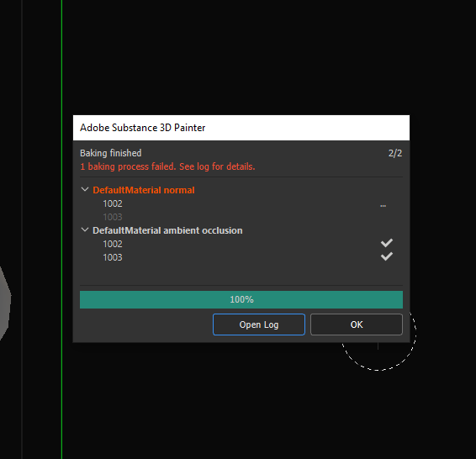Click the checkmark icon for ambient occlusion 1002
This screenshot has height=459, width=476.
[x=387, y=243]
